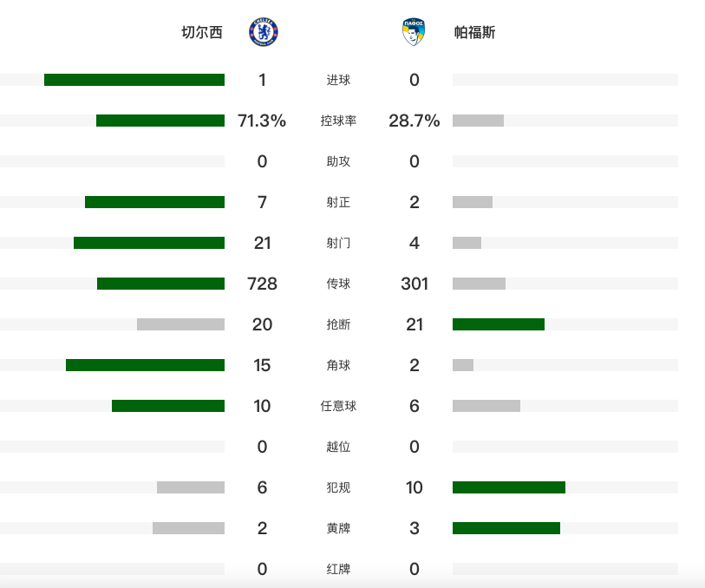The image size is (705, 588).
Task: Click Chelsea's green goals bar
Action: coord(134,80)
